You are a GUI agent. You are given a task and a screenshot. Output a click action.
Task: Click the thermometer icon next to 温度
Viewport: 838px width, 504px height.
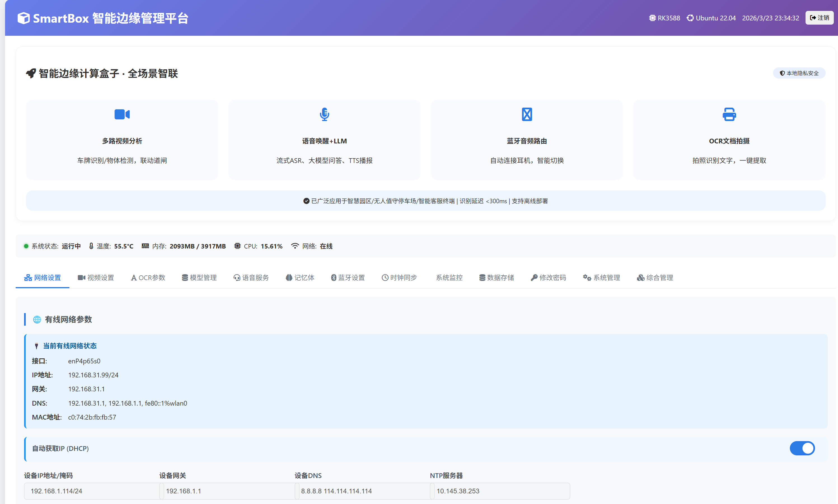[x=91, y=246]
